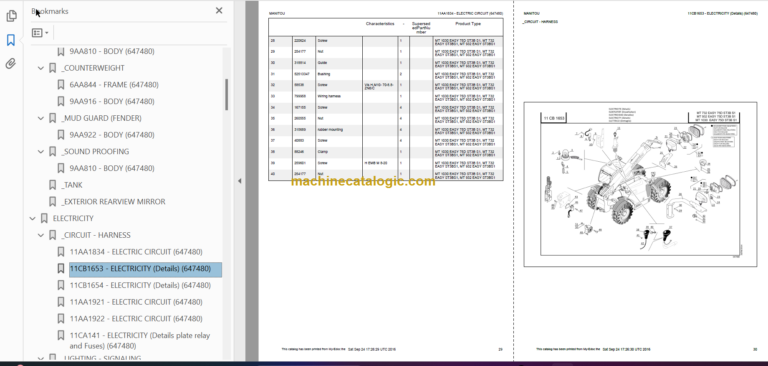768x366 pixels.
Task: Open bookmark 11AA1834 - ELECTRIC CIRCUIT
Action: [x=136, y=252]
